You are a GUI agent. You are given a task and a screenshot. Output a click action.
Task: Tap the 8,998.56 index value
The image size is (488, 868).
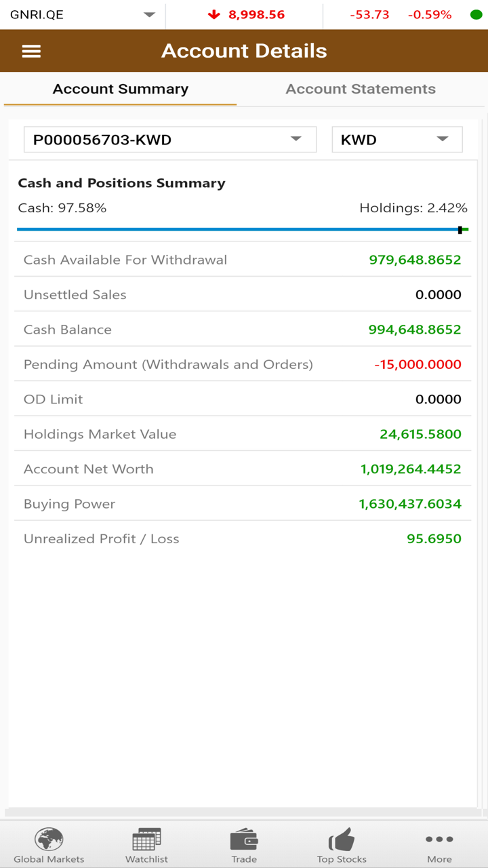coord(256,15)
